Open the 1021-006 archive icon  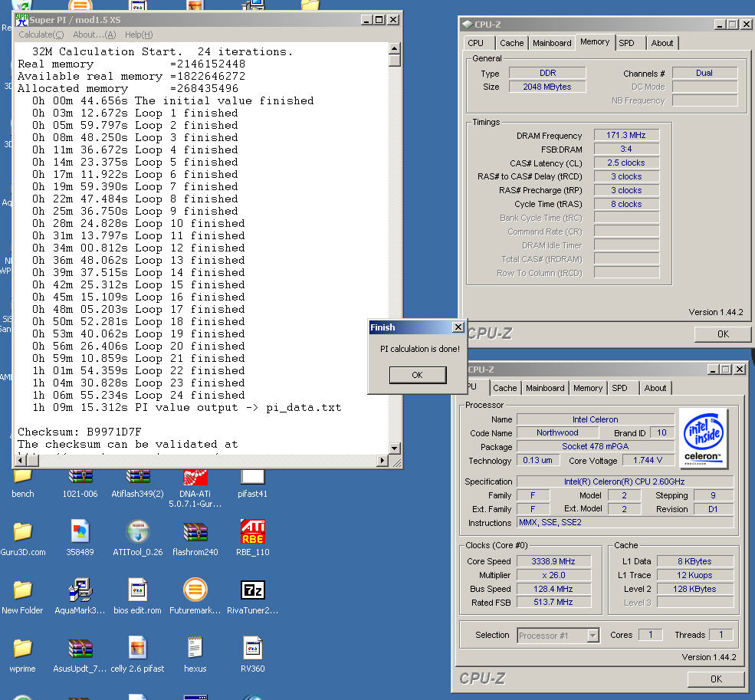click(x=80, y=477)
